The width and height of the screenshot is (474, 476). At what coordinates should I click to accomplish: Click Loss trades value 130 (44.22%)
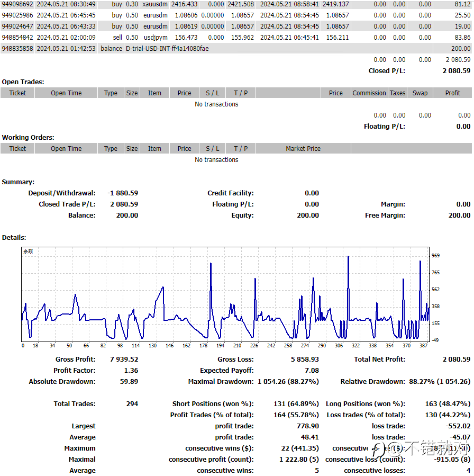pyautogui.click(x=448, y=415)
